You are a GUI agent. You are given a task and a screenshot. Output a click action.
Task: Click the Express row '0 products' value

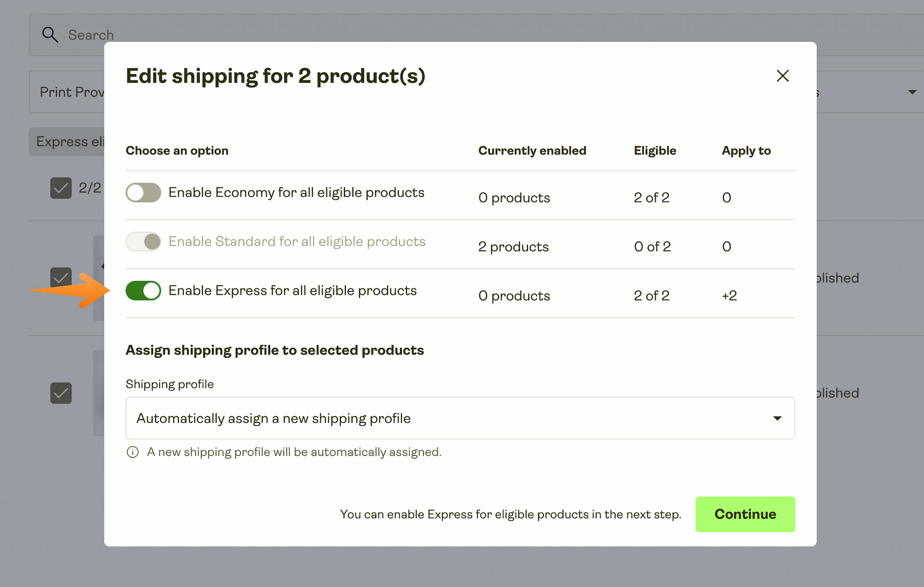point(514,295)
